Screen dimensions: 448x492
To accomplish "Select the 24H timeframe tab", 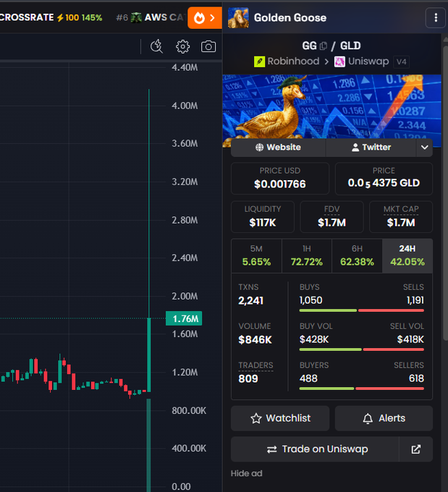I will [x=407, y=255].
